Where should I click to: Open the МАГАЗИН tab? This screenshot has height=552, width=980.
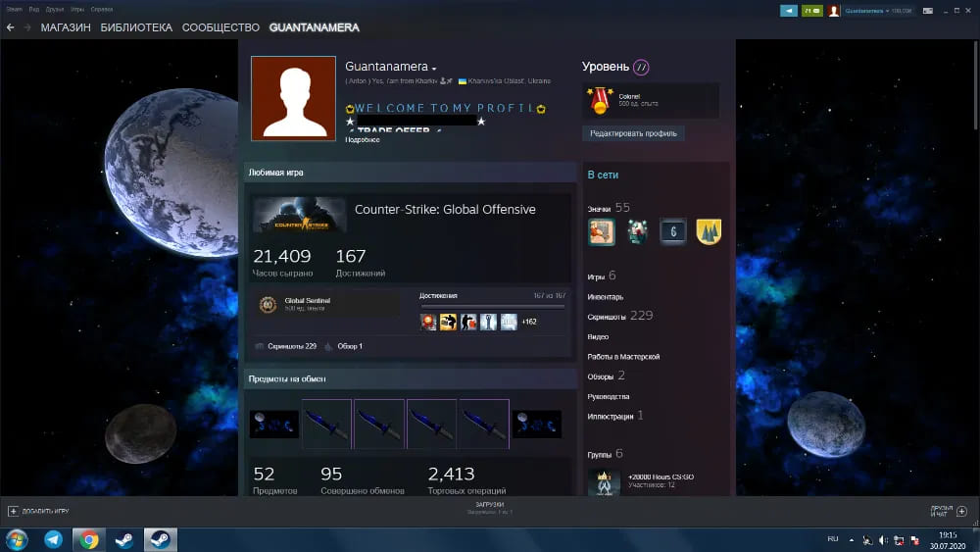66,27
